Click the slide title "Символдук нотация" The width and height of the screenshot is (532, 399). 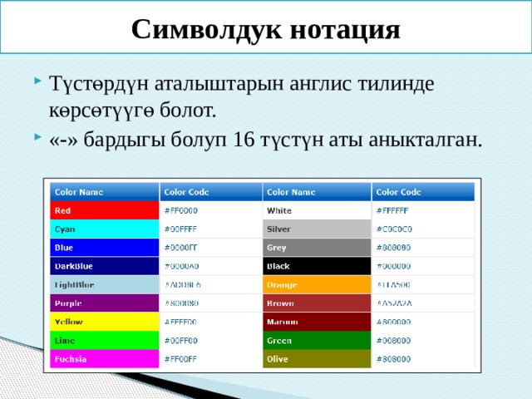pyautogui.click(x=266, y=30)
